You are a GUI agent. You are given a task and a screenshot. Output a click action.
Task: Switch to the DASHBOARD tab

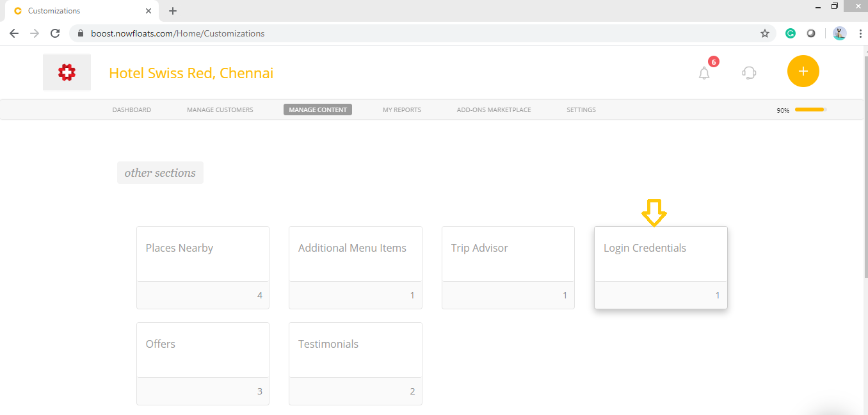[131, 110]
